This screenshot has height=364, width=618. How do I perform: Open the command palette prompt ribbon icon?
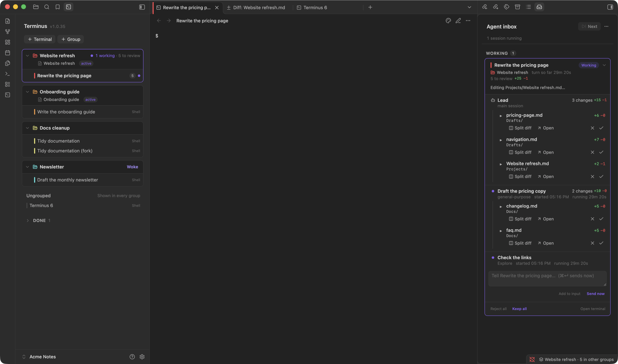click(x=7, y=74)
